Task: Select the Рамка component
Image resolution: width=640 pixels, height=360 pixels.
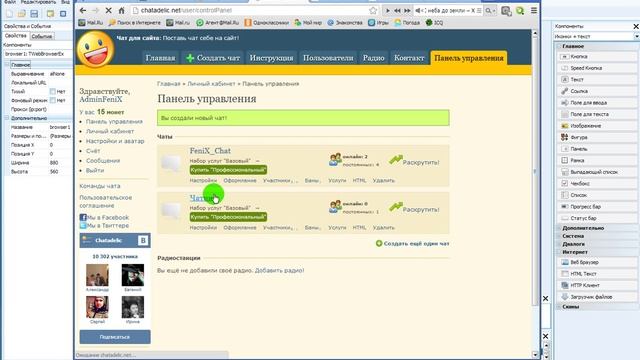Action: click(596, 160)
